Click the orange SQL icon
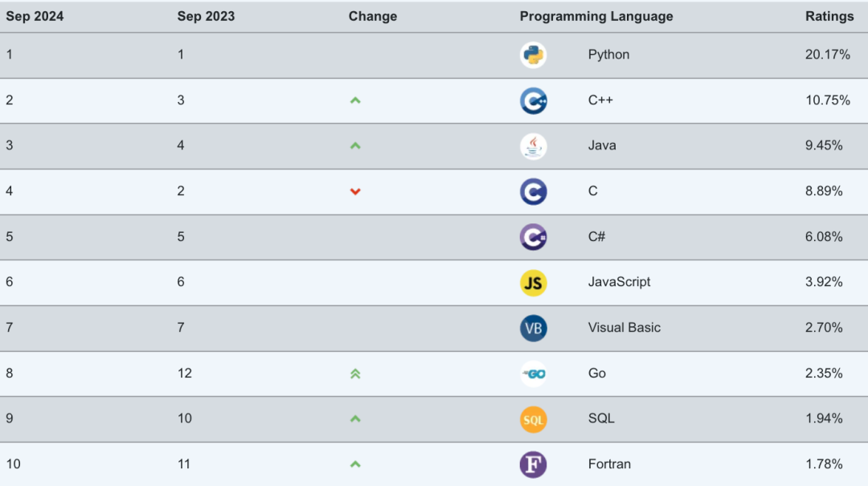The image size is (868, 486). tap(533, 419)
